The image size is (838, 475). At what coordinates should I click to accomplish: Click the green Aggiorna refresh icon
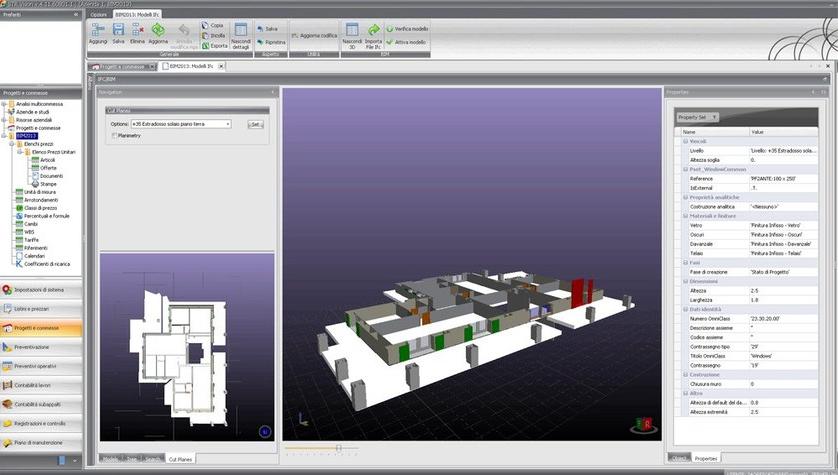pyautogui.click(x=158, y=30)
